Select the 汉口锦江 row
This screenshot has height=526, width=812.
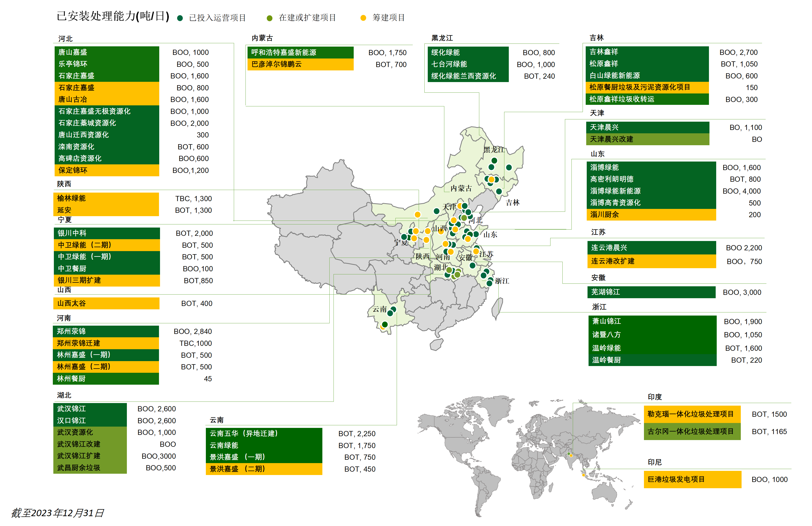(90, 421)
